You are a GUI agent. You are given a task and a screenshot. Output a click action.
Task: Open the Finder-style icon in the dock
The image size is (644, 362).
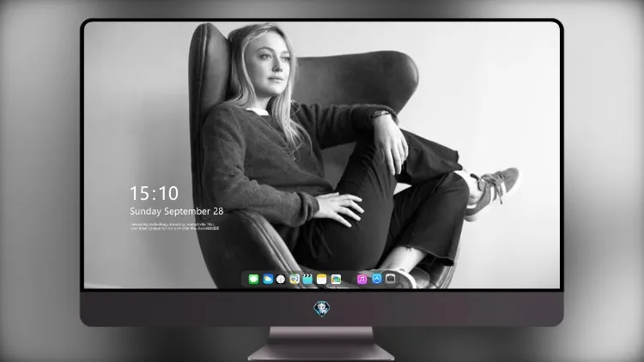[x=295, y=280]
